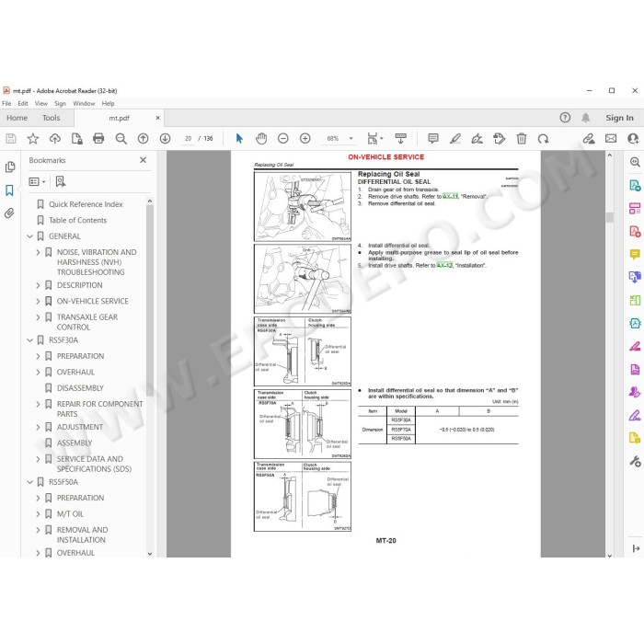Open the DISASSEMBLY bookmark
Viewport: 644px width, 644px height.
tap(80, 388)
